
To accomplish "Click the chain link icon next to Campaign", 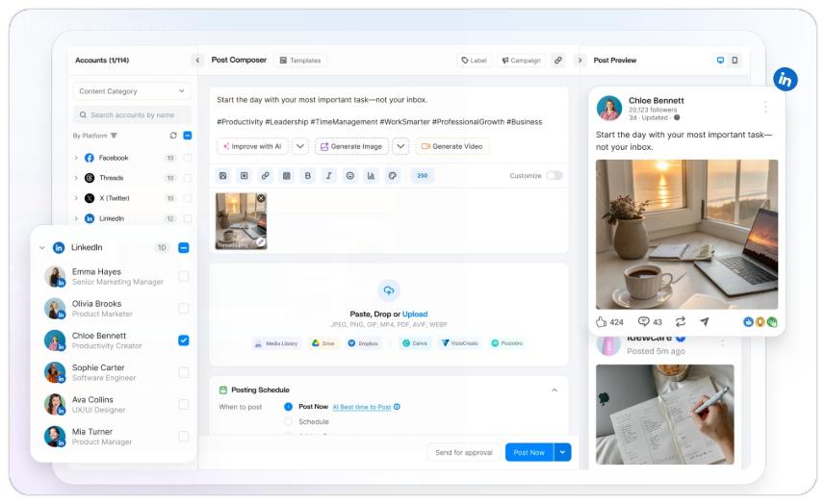I will pyautogui.click(x=557, y=60).
